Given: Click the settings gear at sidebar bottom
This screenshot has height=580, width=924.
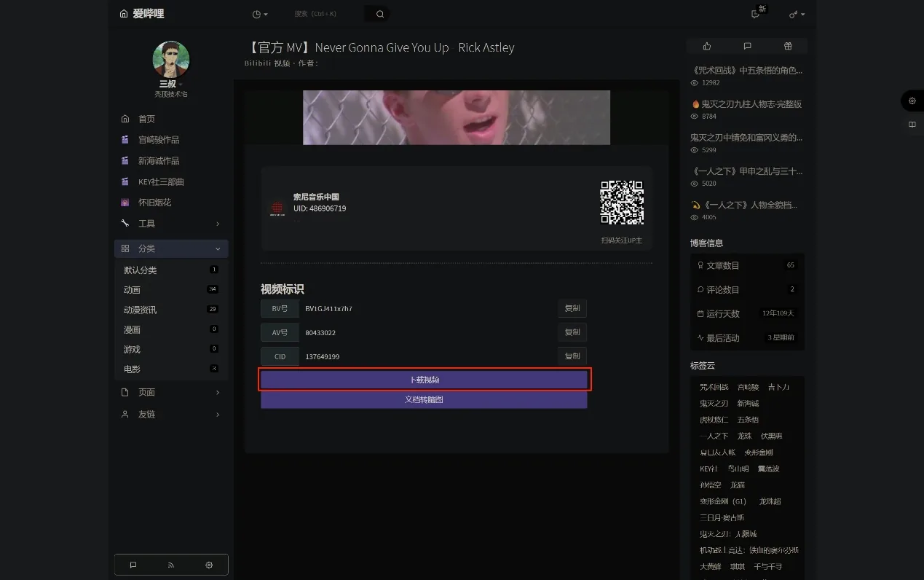Looking at the screenshot, I should (209, 565).
